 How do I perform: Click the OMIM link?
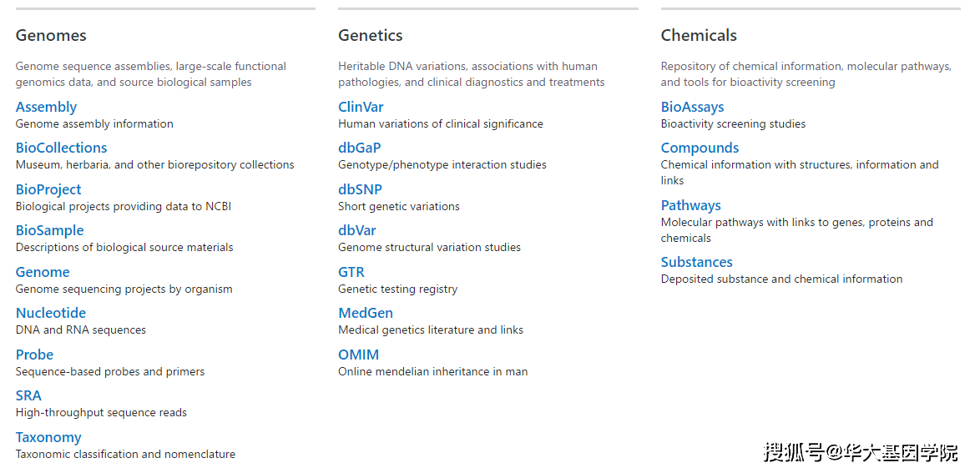click(359, 355)
